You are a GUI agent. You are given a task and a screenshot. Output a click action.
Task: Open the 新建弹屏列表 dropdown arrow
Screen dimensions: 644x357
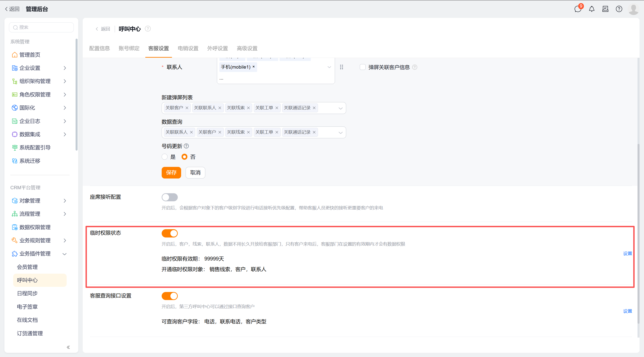341,108
